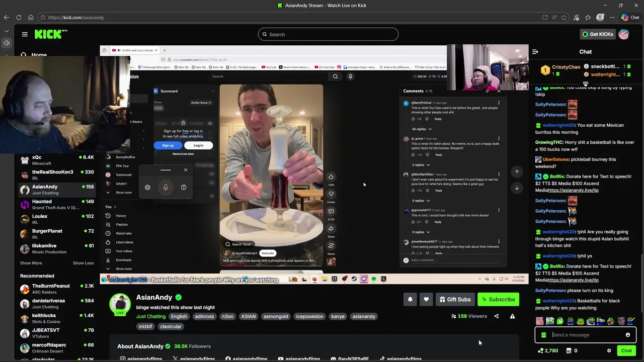Viewport: 644px width, 362px height.
Task: Open Edge settings and more menu
Action: [x=612, y=18]
